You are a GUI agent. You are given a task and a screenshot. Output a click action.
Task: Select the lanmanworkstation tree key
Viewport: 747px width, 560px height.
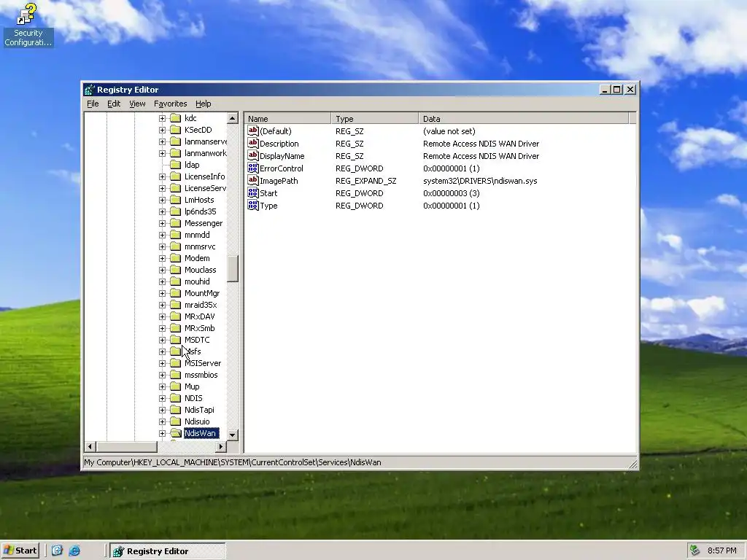205,153
